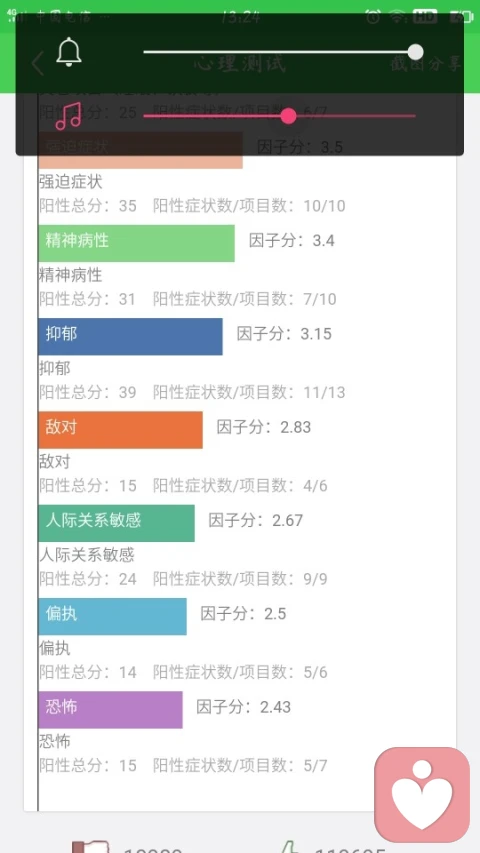Tap the bookmark icon at bottom left
This screenshot has height=853, width=480.
[x=91, y=847]
